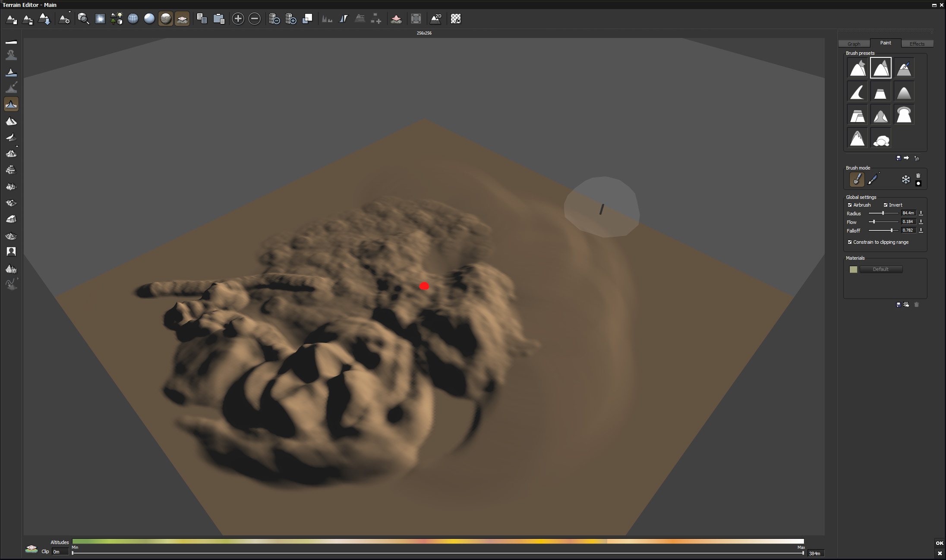The image size is (946, 560).
Task: Switch to the Graph tab
Action: (854, 44)
